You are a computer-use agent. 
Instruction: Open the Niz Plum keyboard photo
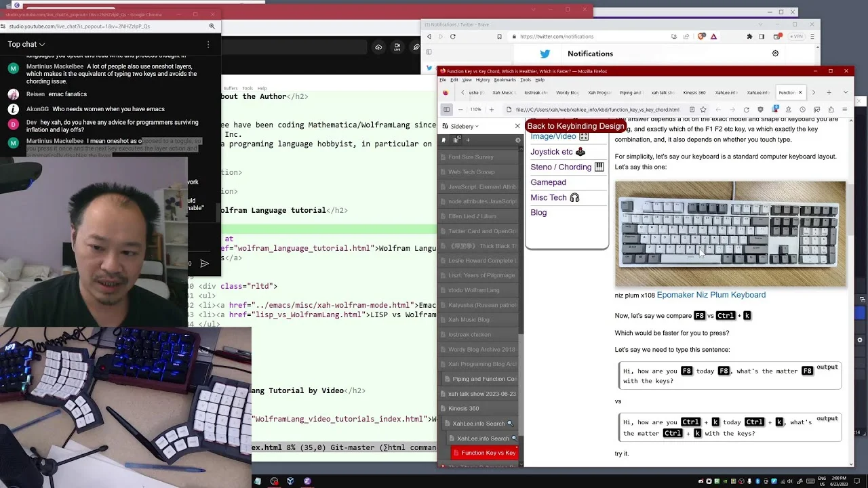pyautogui.click(x=730, y=234)
